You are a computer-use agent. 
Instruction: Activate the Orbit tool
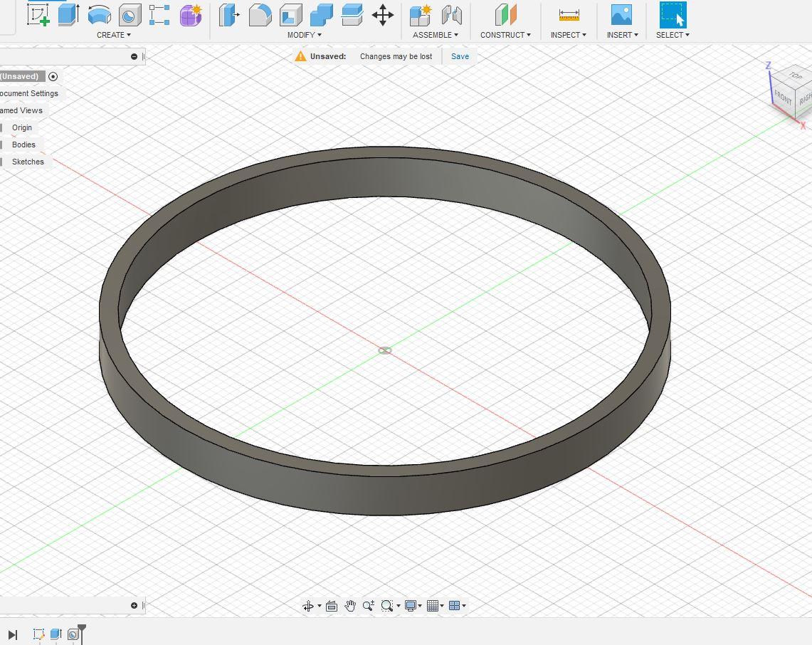309,605
